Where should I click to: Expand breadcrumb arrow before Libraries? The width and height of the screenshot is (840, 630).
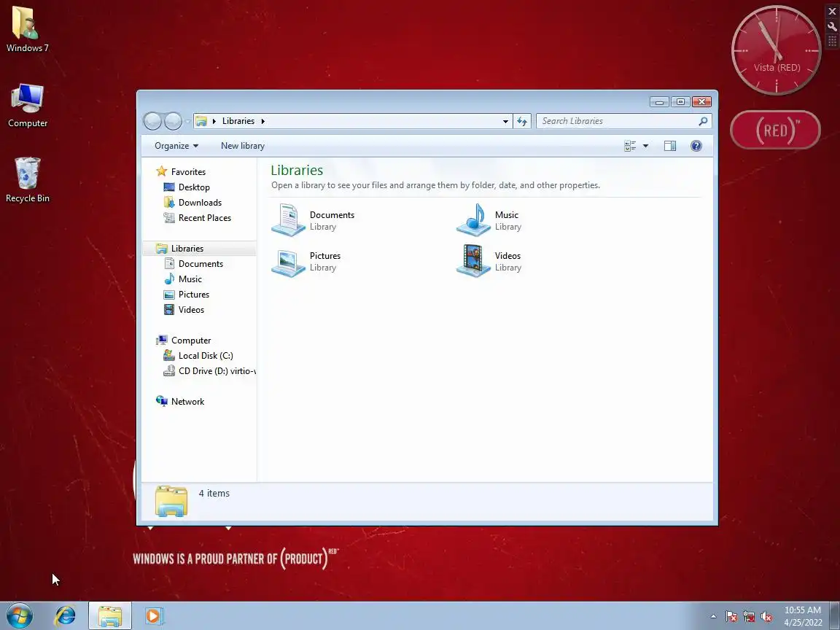tap(214, 121)
